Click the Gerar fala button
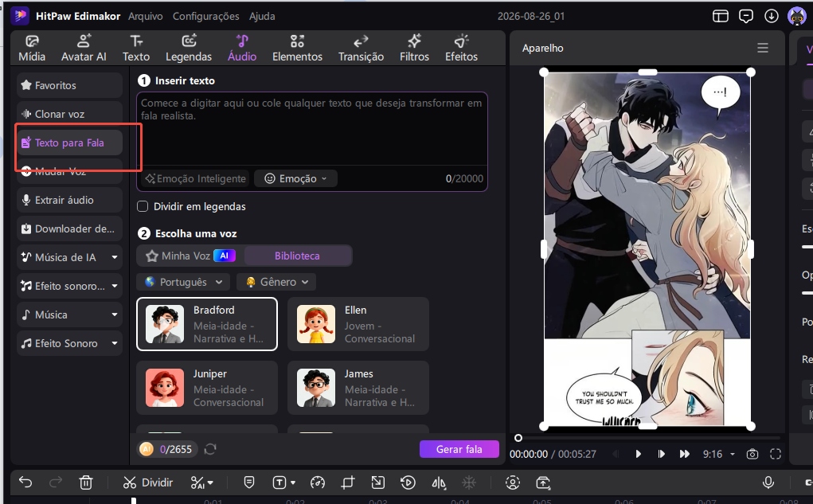The height and width of the screenshot is (504, 813). pyautogui.click(x=459, y=449)
